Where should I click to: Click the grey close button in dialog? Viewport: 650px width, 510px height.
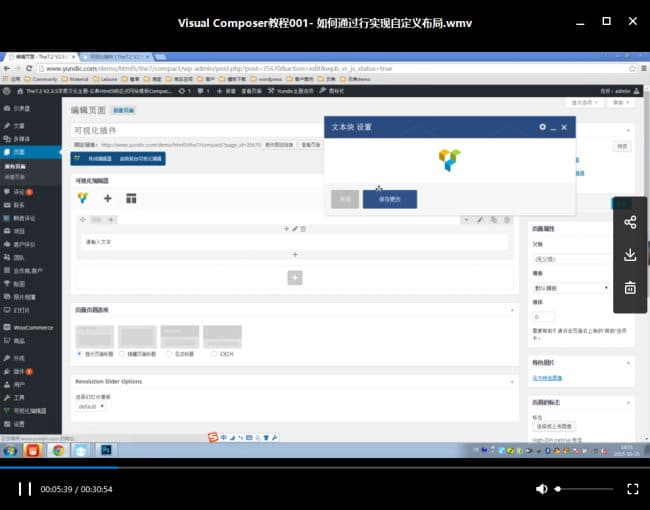tap(345, 199)
